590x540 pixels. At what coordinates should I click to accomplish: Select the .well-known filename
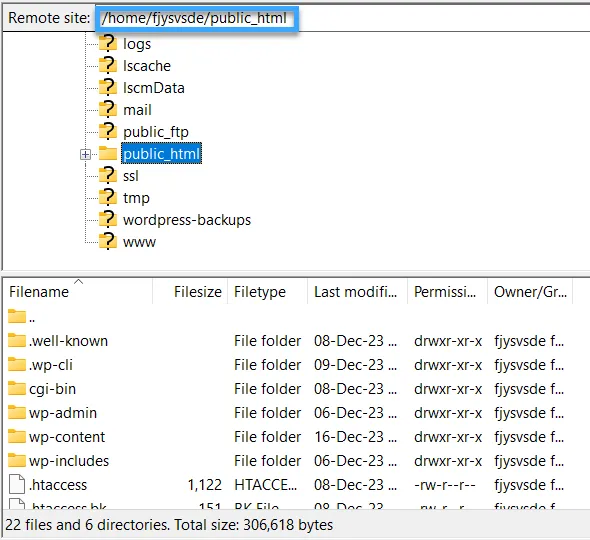click(68, 341)
